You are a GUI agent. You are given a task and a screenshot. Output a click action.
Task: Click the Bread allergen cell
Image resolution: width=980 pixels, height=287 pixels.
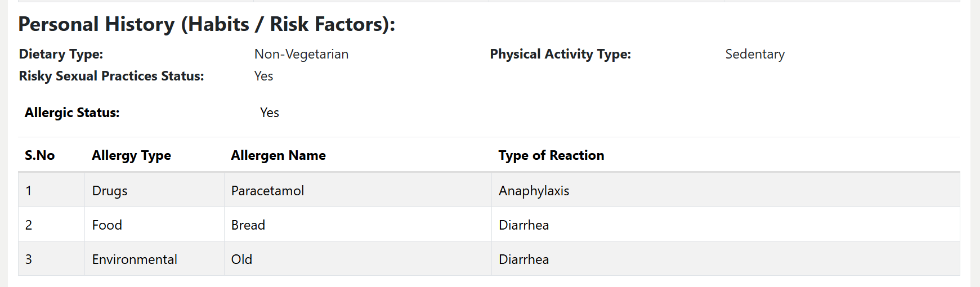tap(248, 225)
